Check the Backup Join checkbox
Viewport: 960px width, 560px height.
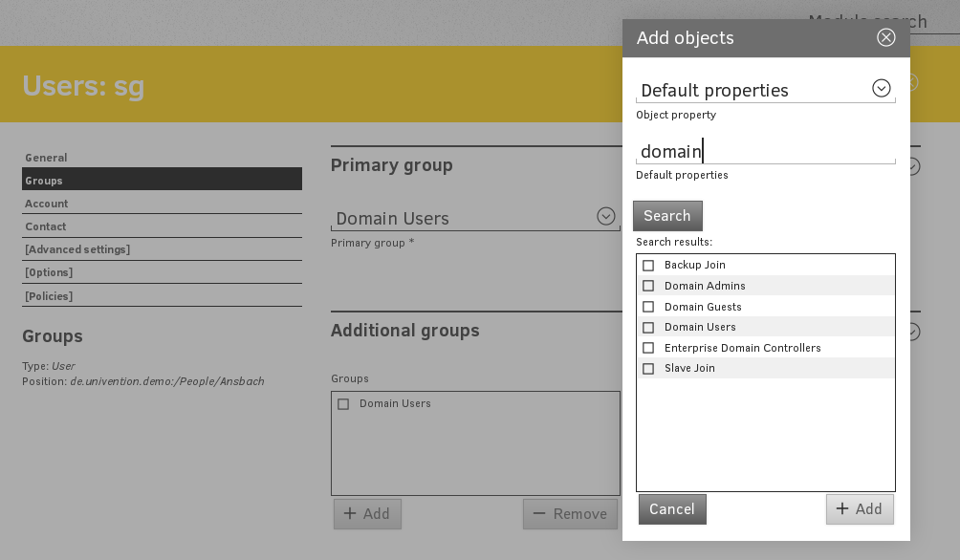pyautogui.click(x=648, y=265)
